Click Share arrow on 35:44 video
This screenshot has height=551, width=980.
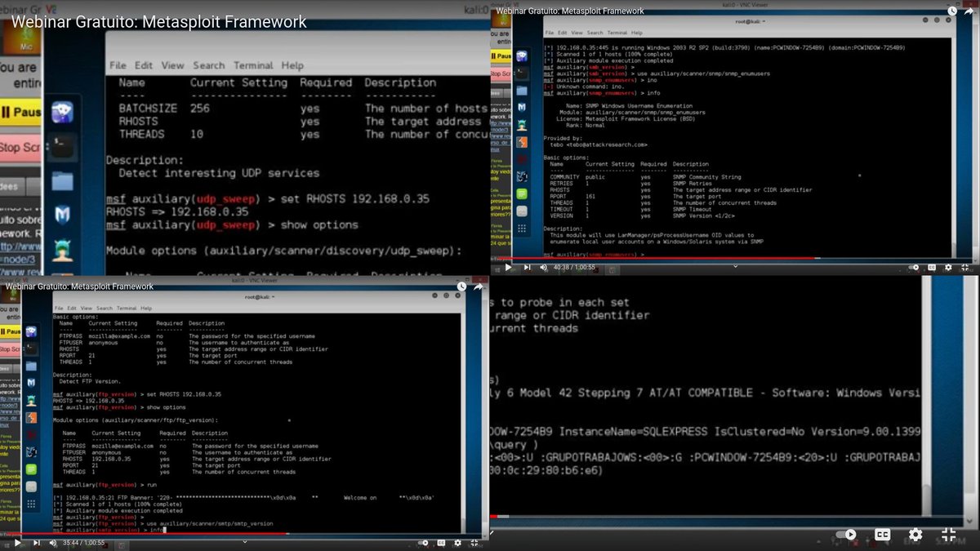(479, 287)
